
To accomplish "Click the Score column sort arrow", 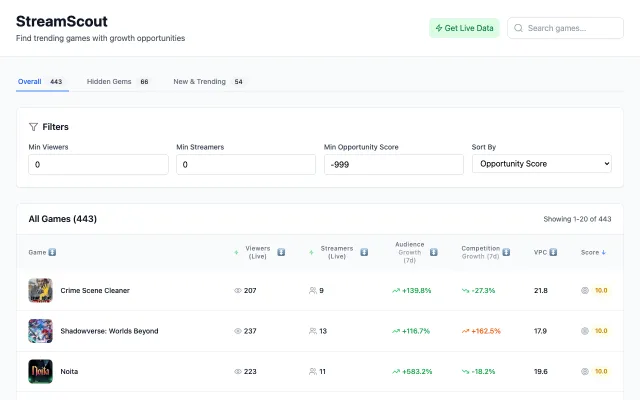I will coord(604,252).
